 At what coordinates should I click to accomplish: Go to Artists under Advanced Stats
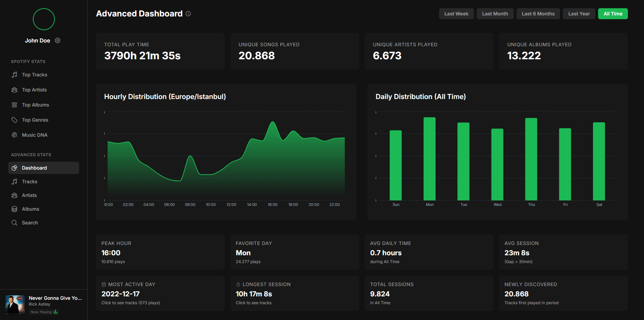coord(29,195)
